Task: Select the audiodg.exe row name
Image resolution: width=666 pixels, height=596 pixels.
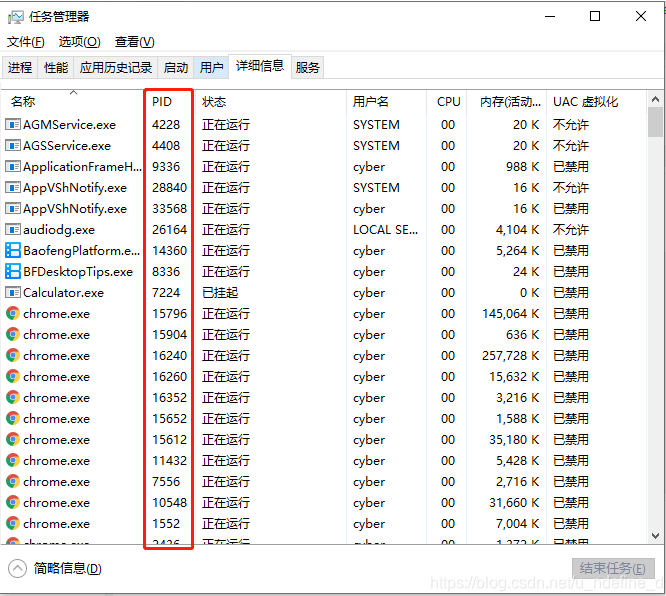Action: pos(59,230)
